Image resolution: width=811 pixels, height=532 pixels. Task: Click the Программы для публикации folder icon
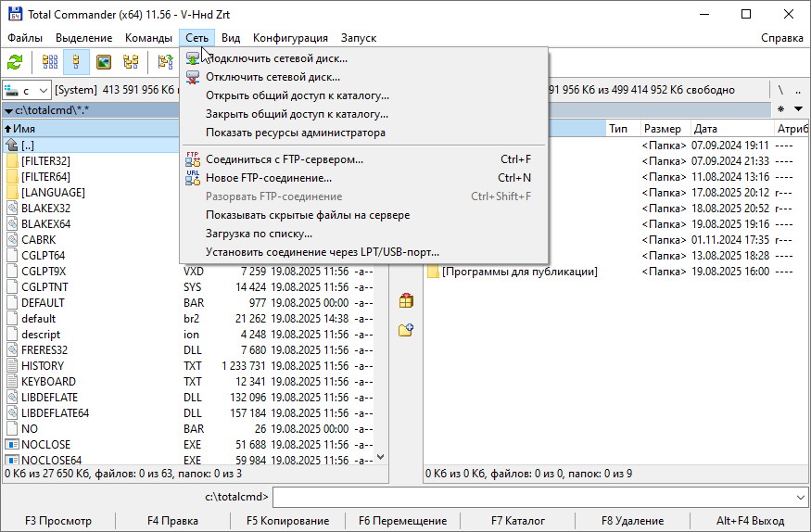pyautogui.click(x=433, y=272)
